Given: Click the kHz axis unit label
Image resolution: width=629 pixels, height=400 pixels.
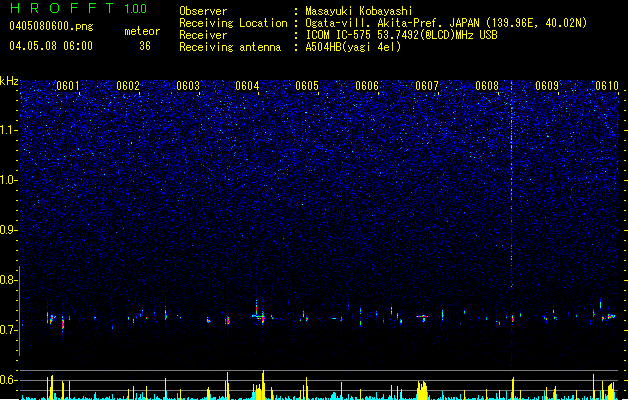Looking at the screenshot, I should tap(9, 81).
